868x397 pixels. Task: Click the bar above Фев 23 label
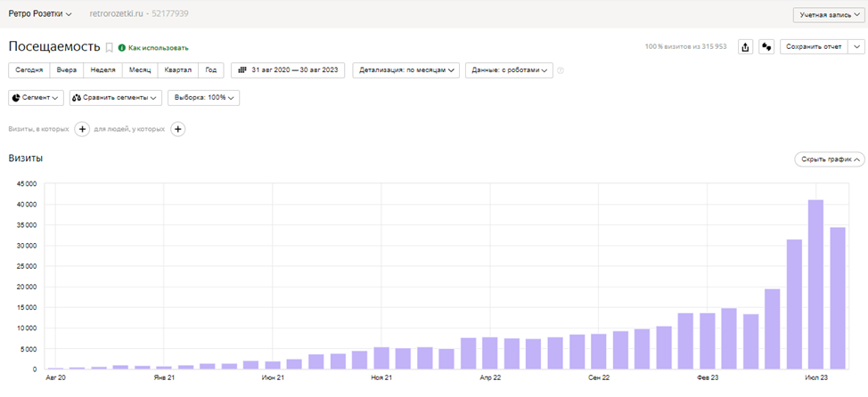(707, 341)
